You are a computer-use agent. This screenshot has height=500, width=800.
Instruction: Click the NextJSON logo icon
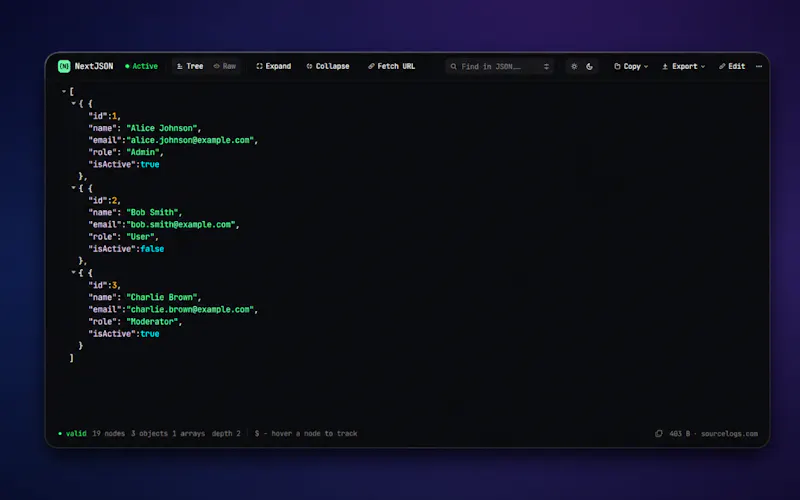click(x=64, y=66)
